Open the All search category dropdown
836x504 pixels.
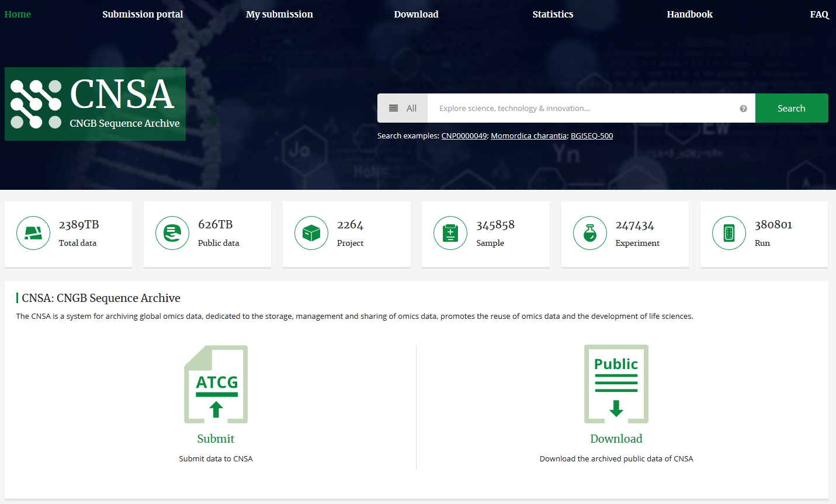pos(403,109)
